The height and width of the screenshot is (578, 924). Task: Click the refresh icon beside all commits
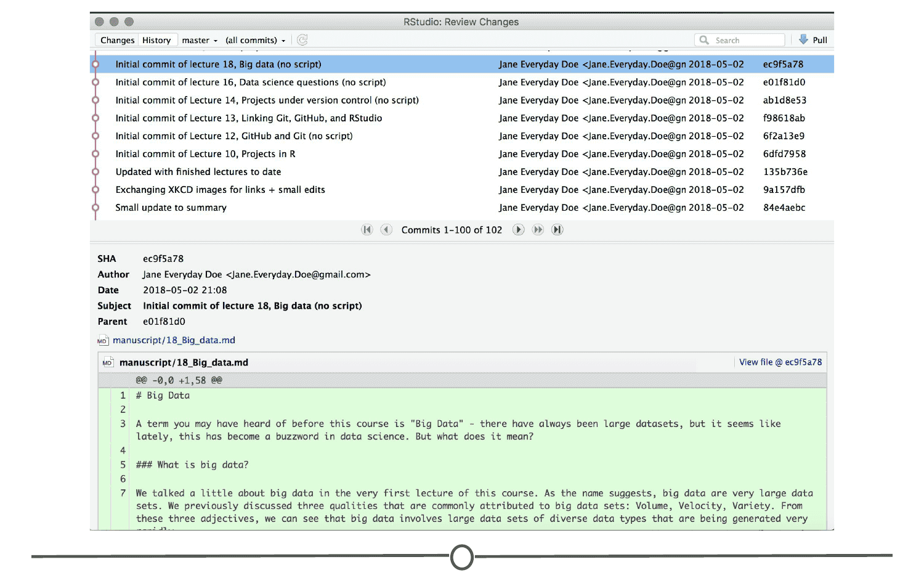click(x=302, y=40)
